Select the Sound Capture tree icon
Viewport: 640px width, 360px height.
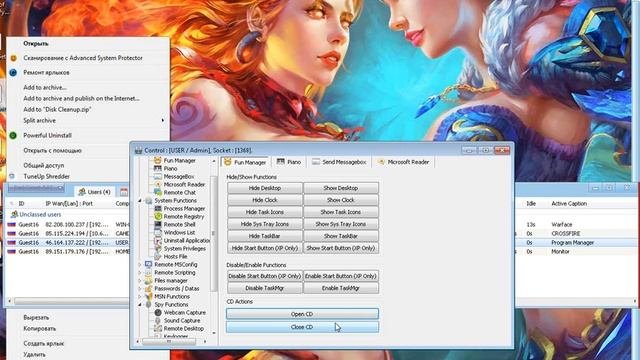[x=158, y=320]
